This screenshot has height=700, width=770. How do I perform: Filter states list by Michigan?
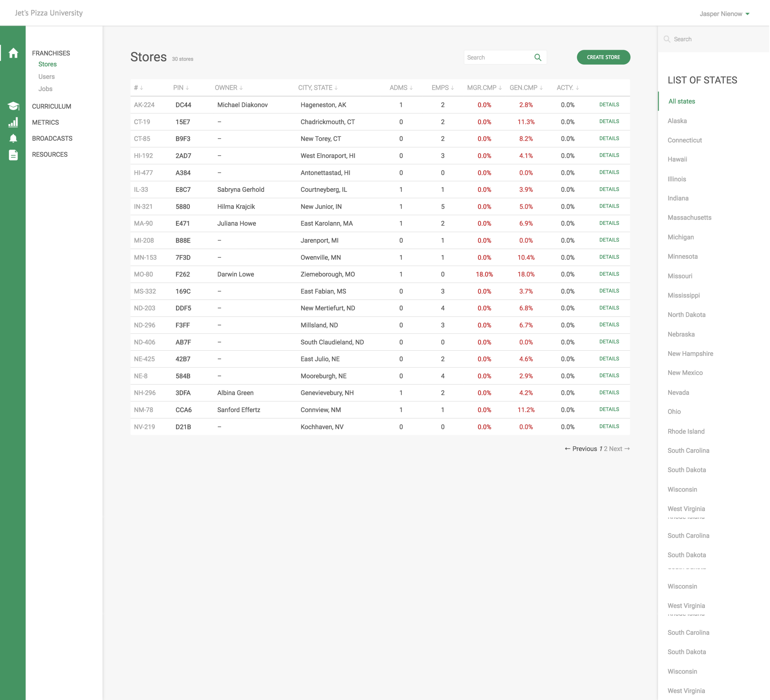click(x=681, y=237)
